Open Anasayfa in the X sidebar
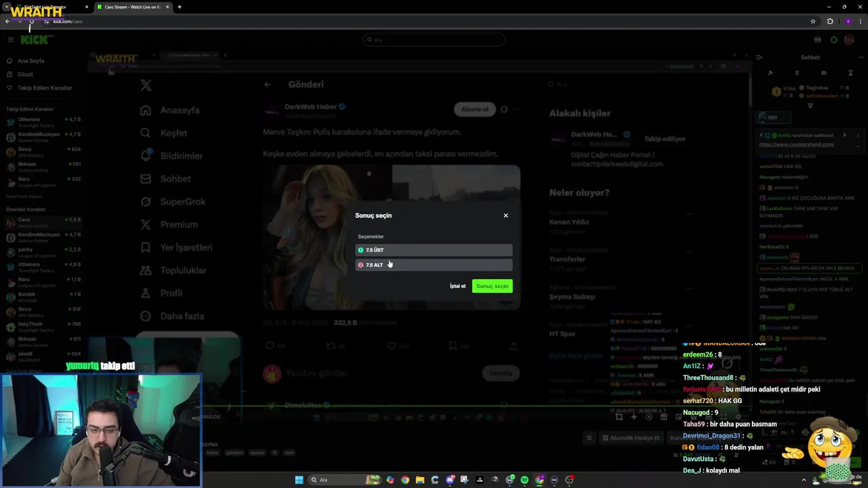The image size is (868, 488). coord(170,110)
